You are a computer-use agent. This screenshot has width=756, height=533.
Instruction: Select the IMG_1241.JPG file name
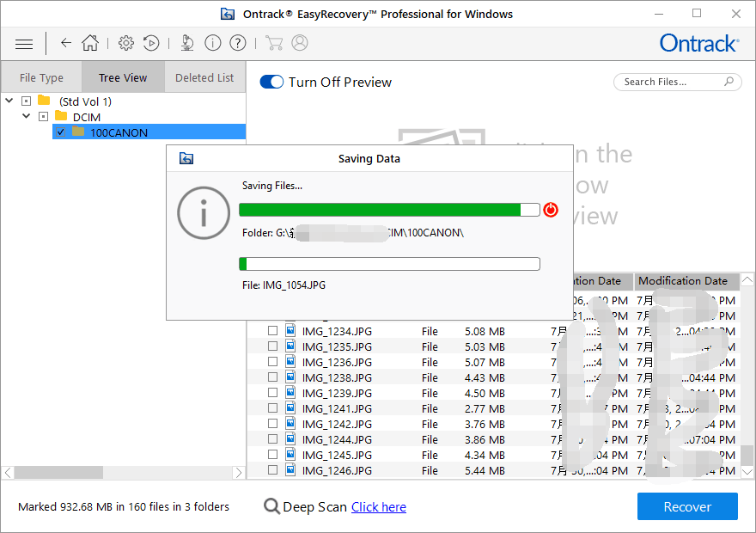pyautogui.click(x=337, y=408)
